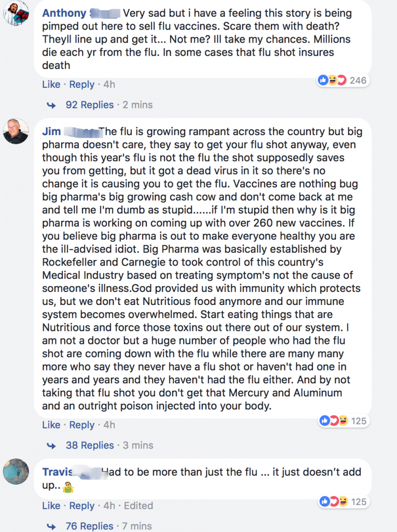Open Travis's profile picture
Screen dimensions: 397x532
pos(16,471)
